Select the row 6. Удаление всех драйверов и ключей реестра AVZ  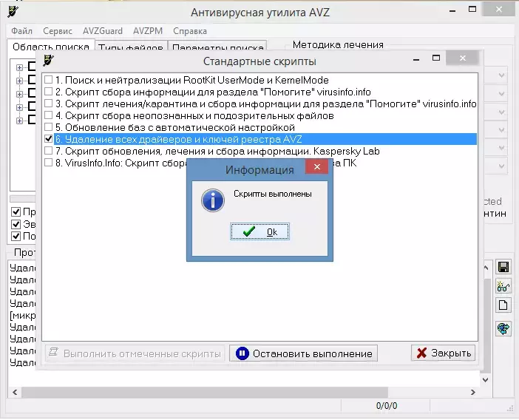(x=265, y=139)
